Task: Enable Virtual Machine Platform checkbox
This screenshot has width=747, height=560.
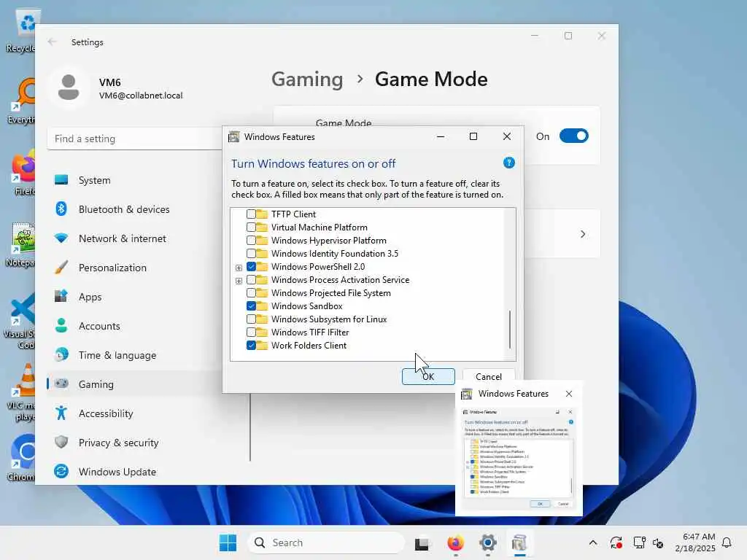Action: coord(251,227)
